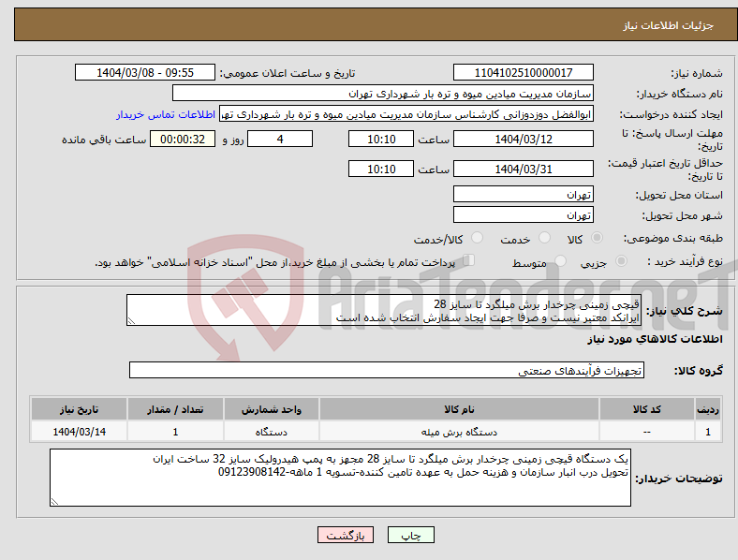Click the resize grip of description box
The image size is (738, 560).
131,321
